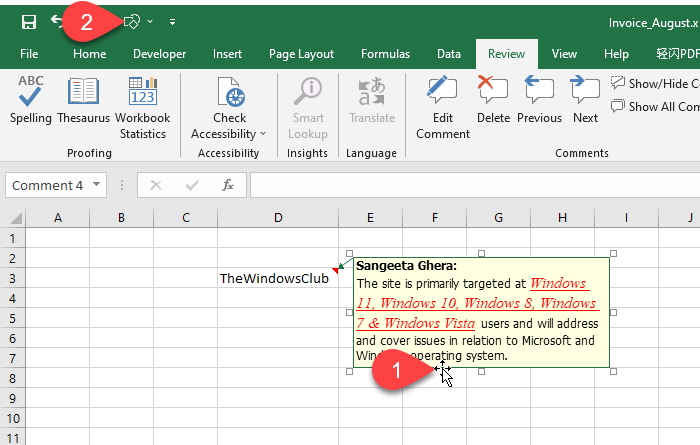Screen dimensions: 700x445
Task: Click the Insert Function fx icon
Action: coord(228,185)
